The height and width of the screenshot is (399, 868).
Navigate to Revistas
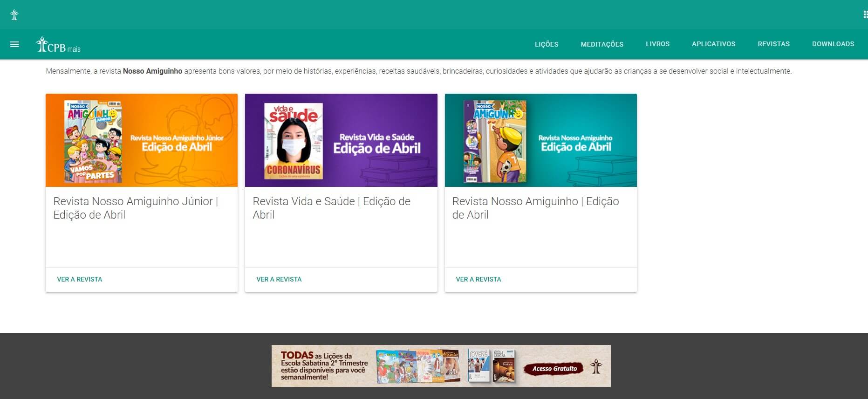coord(773,44)
